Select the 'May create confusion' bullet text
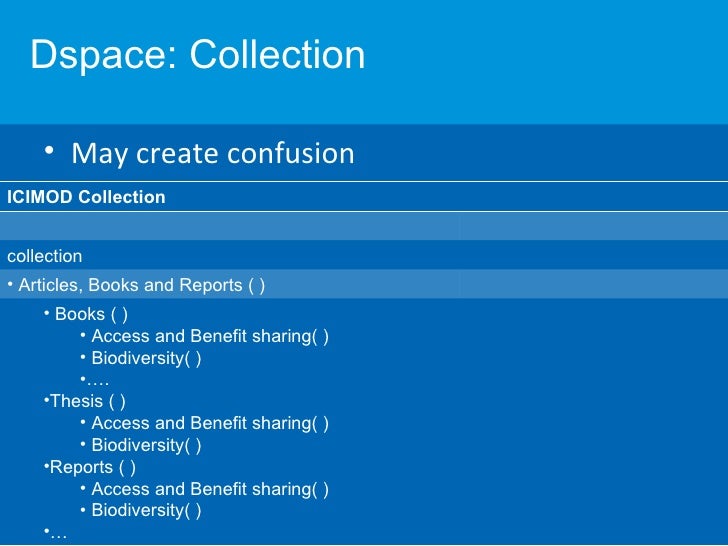Viewport: 728px width, 546px height. [213, 153]
